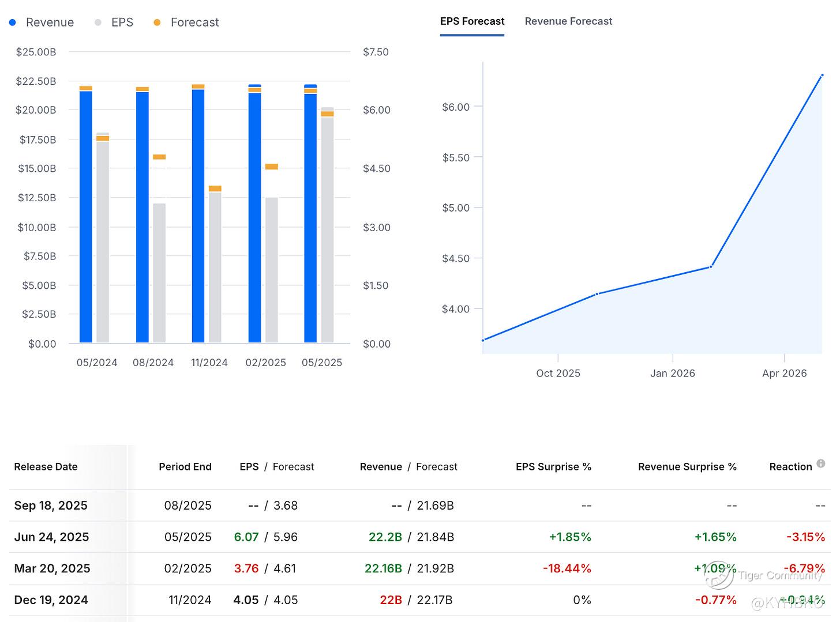Switch to the Revenue Forecast tab
Viewport: 840px width, 622px height.
click(568, 21)
